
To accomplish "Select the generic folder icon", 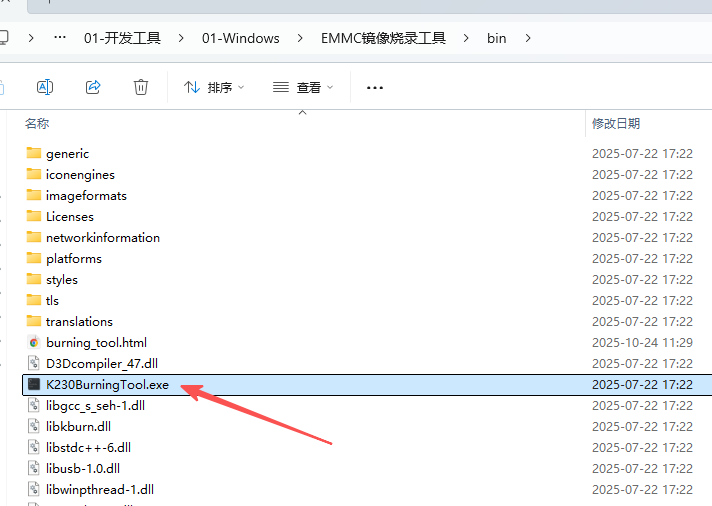I will click(x=34, y=154).
